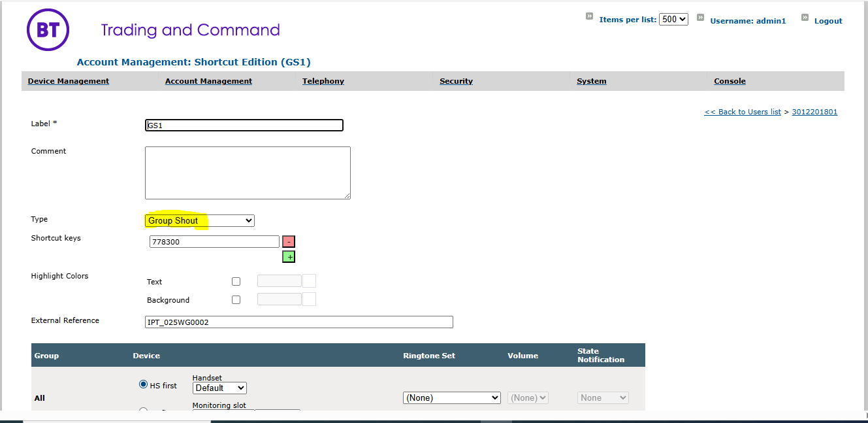Click the BT logo
The image size is (868, 423).
[48, 29]
